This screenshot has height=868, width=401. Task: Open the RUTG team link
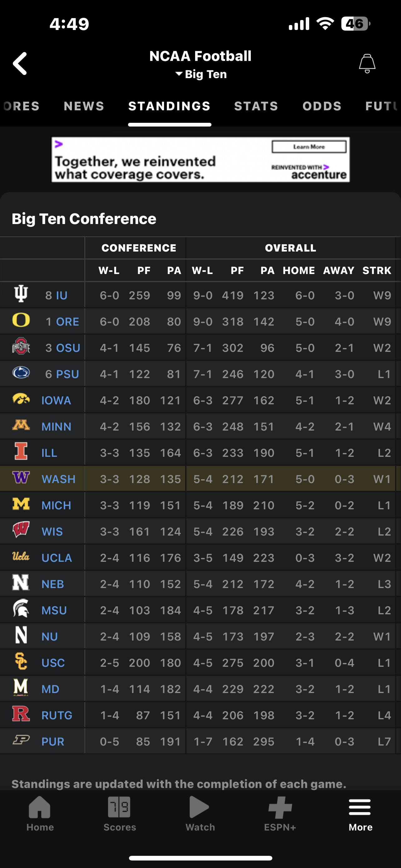click(57, 715)
